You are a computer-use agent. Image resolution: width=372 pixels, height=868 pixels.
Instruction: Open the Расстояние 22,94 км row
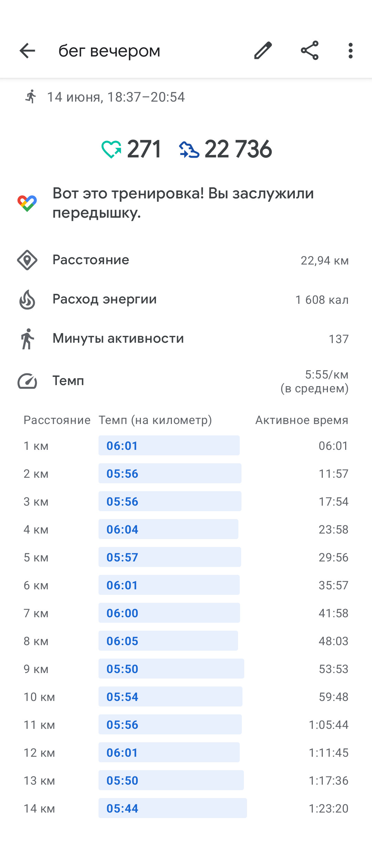point(186,260)
